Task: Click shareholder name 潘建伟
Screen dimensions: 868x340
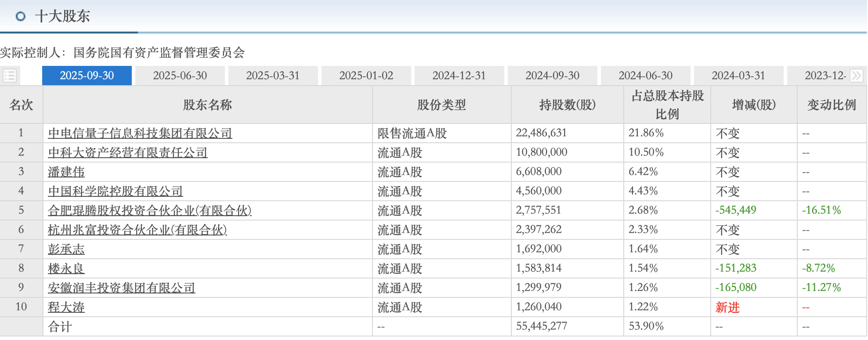Action: 66,172
